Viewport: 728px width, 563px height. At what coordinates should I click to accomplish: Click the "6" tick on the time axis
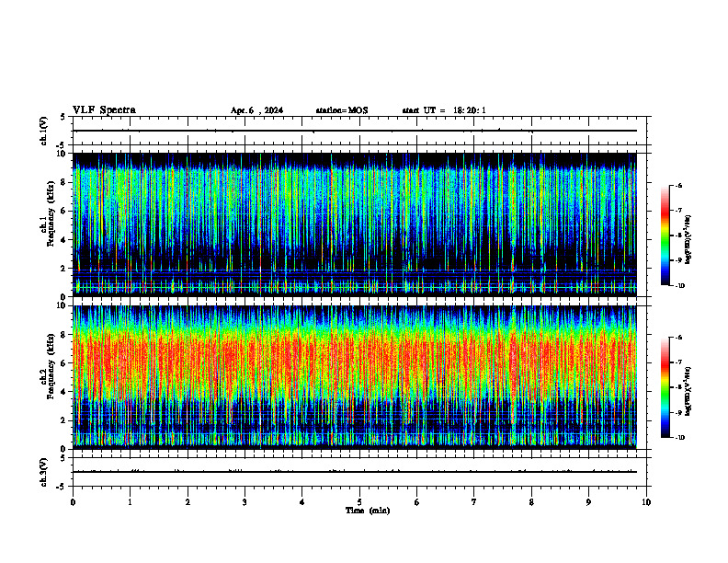pos(417,502)
